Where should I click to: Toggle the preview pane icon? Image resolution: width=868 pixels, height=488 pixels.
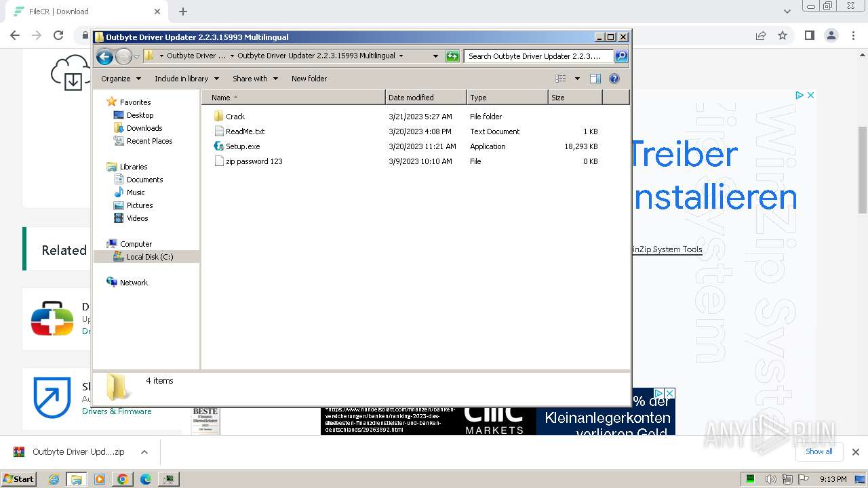[x=595, y=79]
